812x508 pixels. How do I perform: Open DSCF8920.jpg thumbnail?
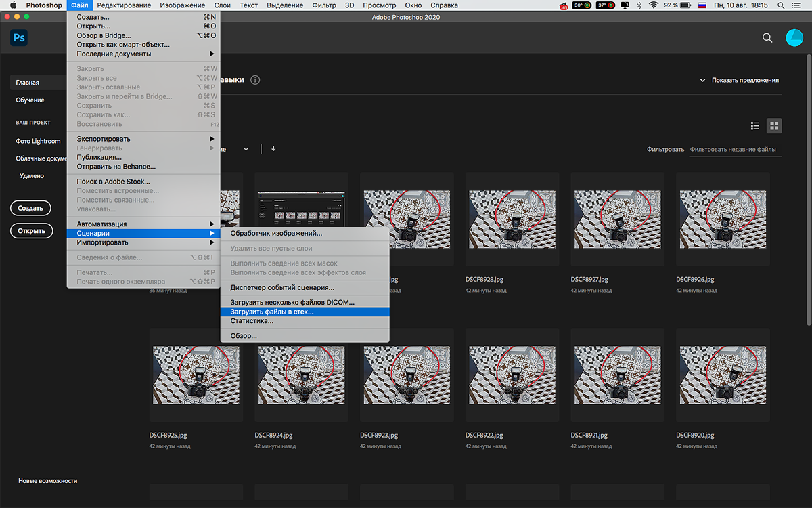pyautogui.click(x=723, y=375)
